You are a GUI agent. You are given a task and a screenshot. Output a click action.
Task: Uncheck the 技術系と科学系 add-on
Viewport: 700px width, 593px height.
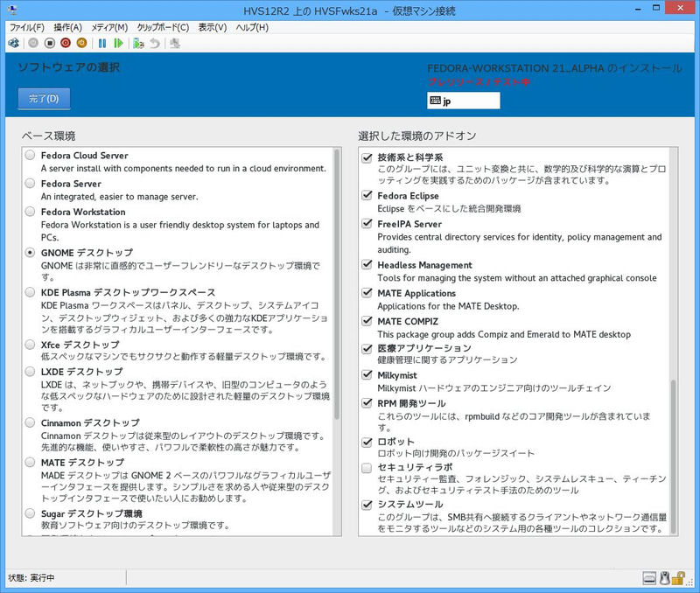[x=367, y=157]
